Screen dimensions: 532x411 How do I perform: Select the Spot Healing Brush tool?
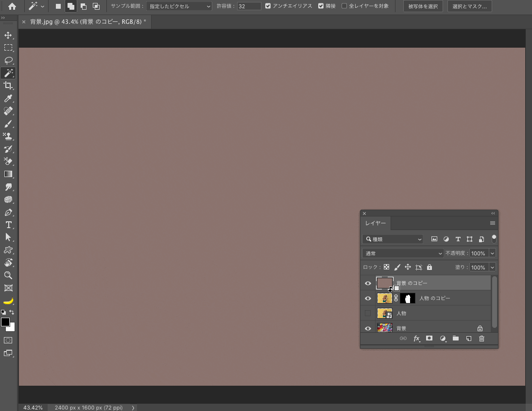click(8, 111)
